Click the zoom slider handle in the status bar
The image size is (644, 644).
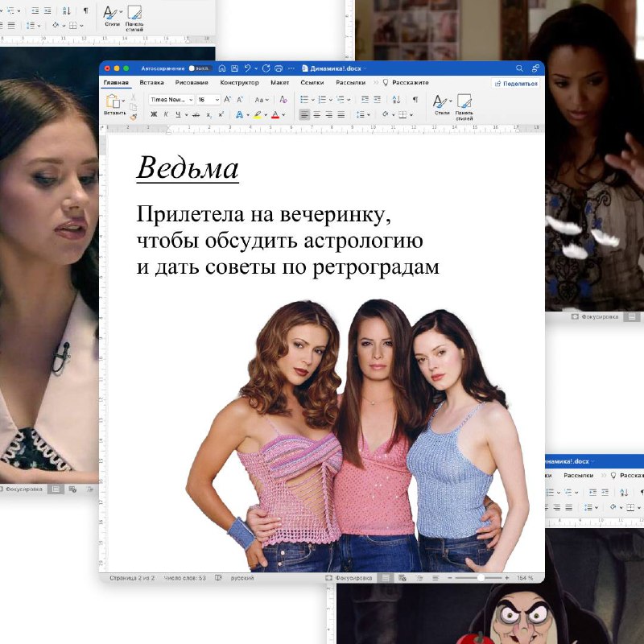(481, 578)
